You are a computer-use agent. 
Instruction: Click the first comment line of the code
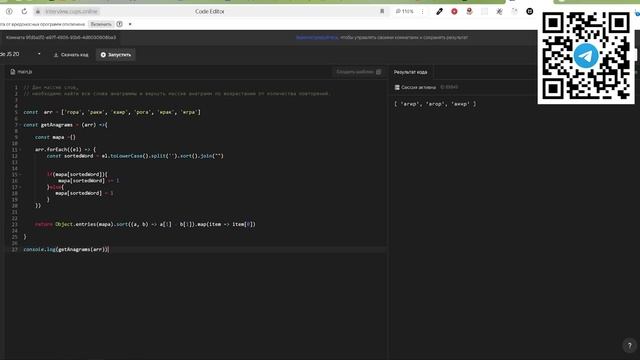pos(51,87)
